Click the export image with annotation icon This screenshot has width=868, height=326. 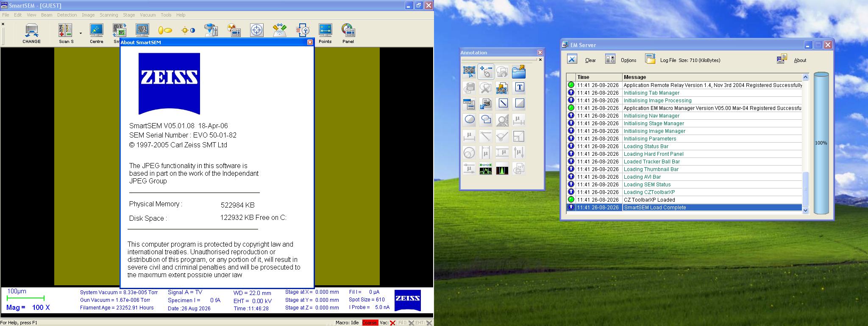tap(502, 87)
